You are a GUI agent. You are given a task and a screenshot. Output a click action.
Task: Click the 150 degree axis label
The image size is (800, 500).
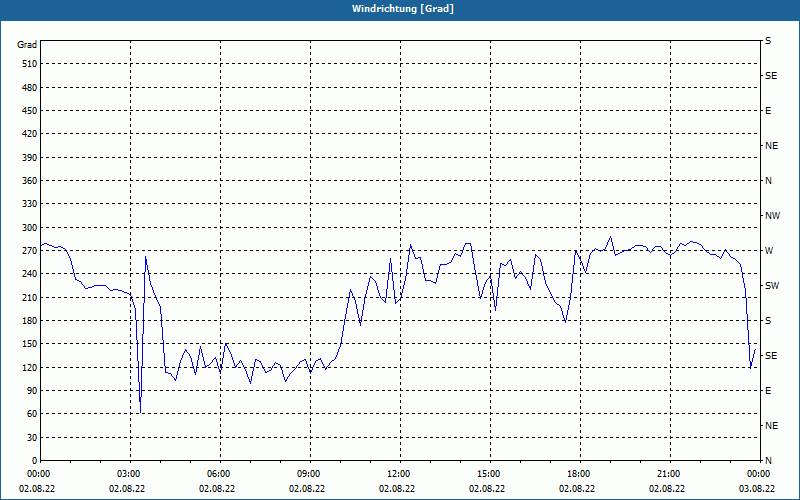[x=30, y=344]
